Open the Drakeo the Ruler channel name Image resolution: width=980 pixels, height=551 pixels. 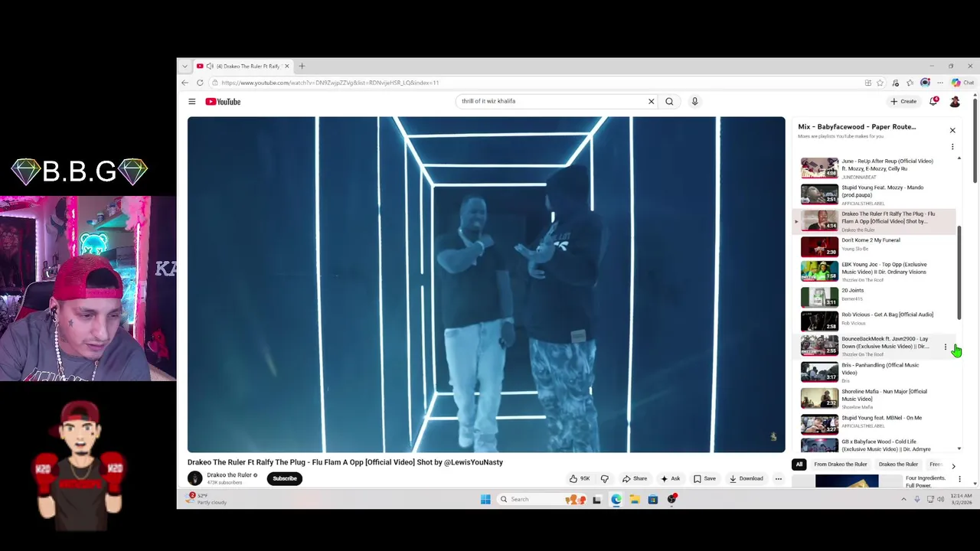pos(230,475)
